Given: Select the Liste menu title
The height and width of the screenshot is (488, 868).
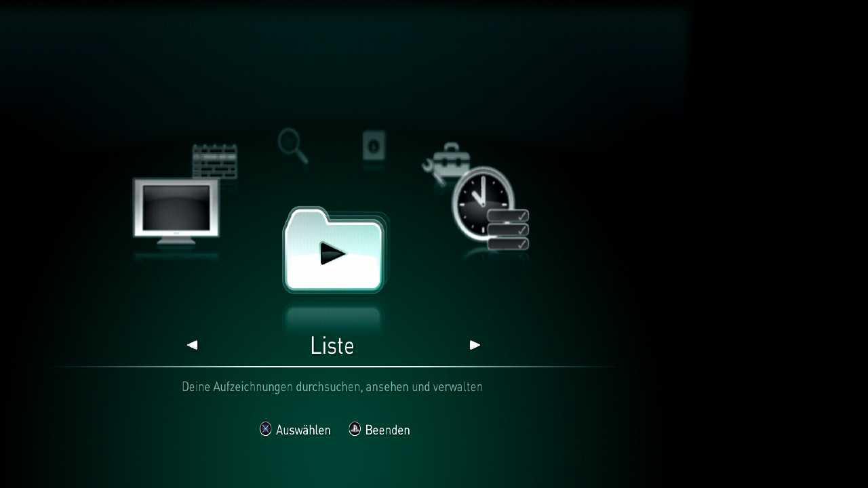Looking at the screenshot, I should tap(332, 346).
